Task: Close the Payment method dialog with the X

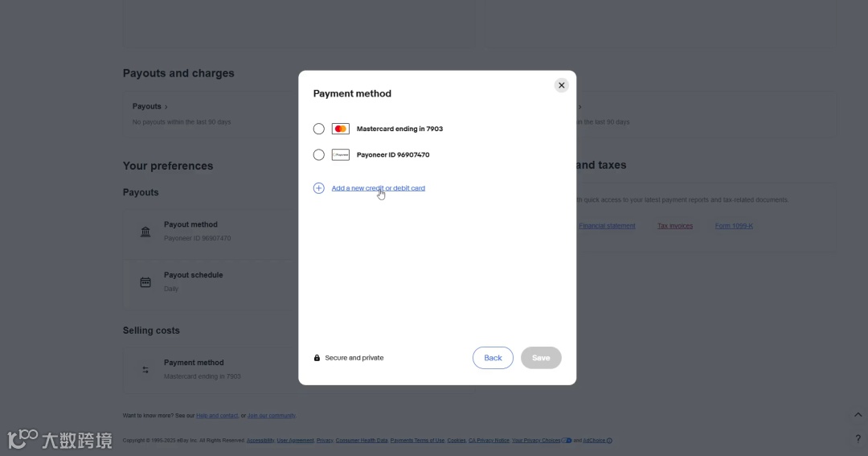Action: [x=562, y=85]
